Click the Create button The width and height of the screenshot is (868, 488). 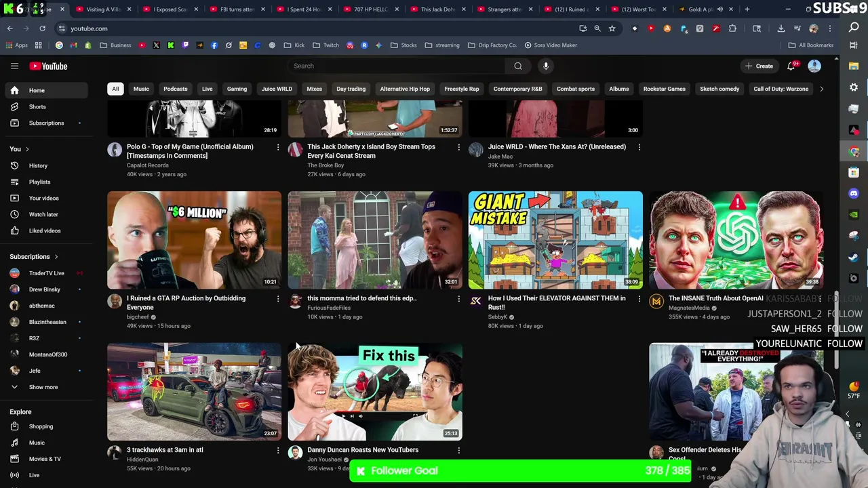pos(759,66)
